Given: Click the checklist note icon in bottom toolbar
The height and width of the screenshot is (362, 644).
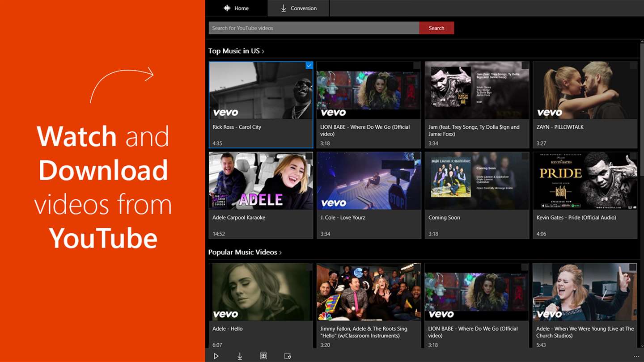Looking at the screenshot, I should tap(288, 356).
